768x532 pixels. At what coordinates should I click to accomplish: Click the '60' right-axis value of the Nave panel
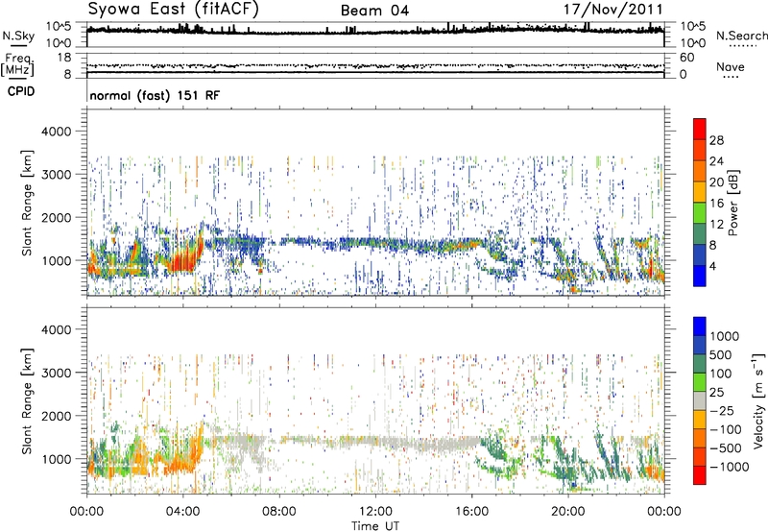686,58
